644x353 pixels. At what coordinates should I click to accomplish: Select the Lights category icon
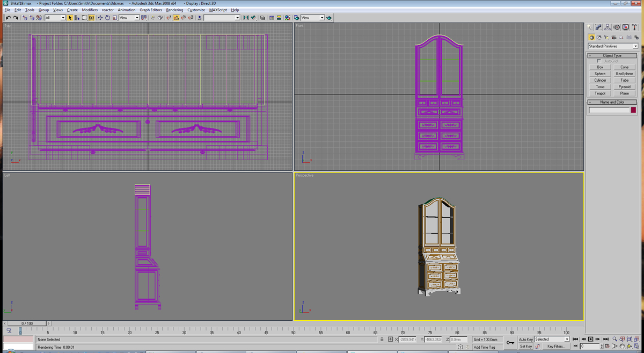point(606,38)
